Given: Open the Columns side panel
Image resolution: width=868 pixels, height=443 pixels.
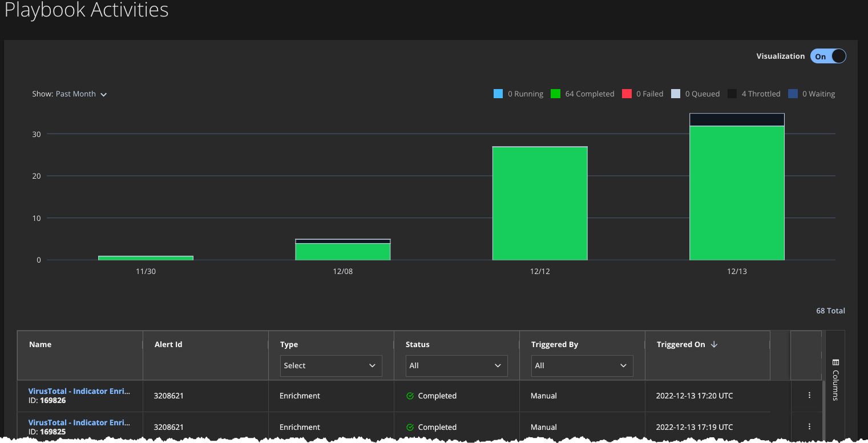Looking at the screenshot, I should click(835, 380).
